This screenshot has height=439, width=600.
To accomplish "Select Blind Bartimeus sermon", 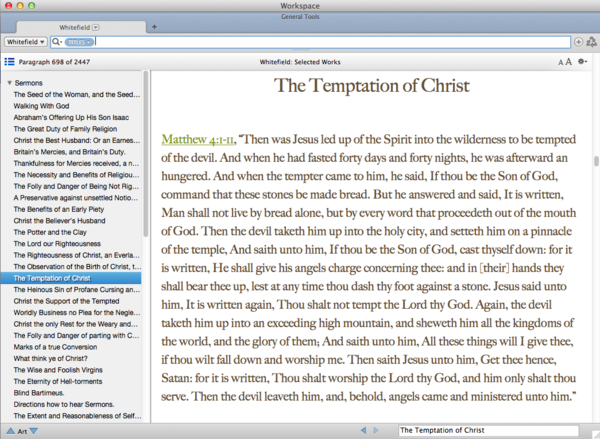I will click(x=39, y=393).
